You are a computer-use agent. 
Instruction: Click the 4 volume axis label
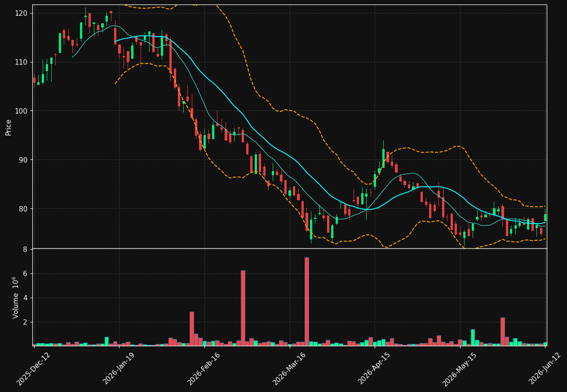(x=26, y=298)
